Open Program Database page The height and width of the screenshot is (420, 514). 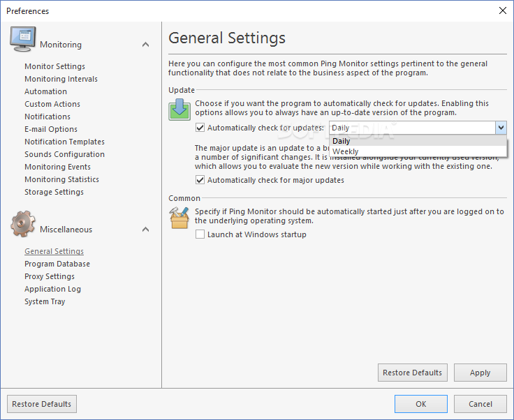coord(57,264)
